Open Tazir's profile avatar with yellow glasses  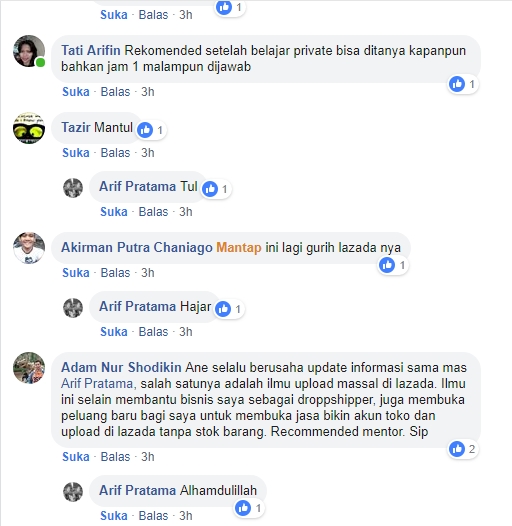(29, 128)
